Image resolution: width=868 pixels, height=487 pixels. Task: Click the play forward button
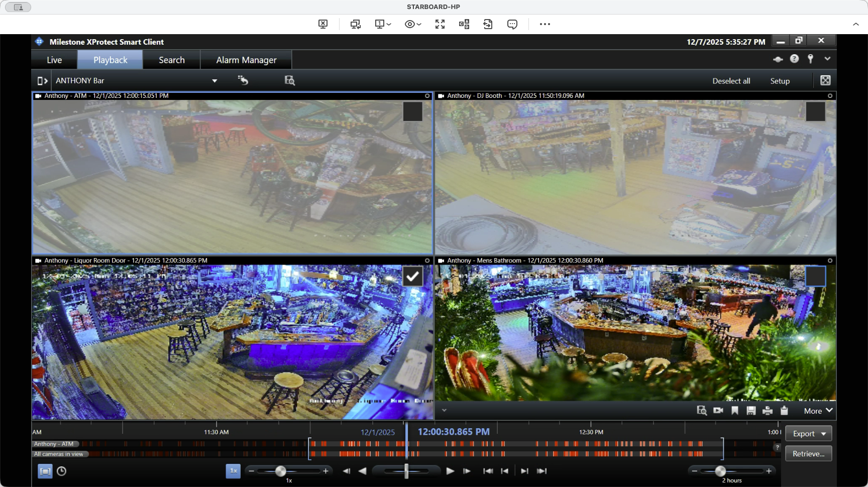coord(450,471)
